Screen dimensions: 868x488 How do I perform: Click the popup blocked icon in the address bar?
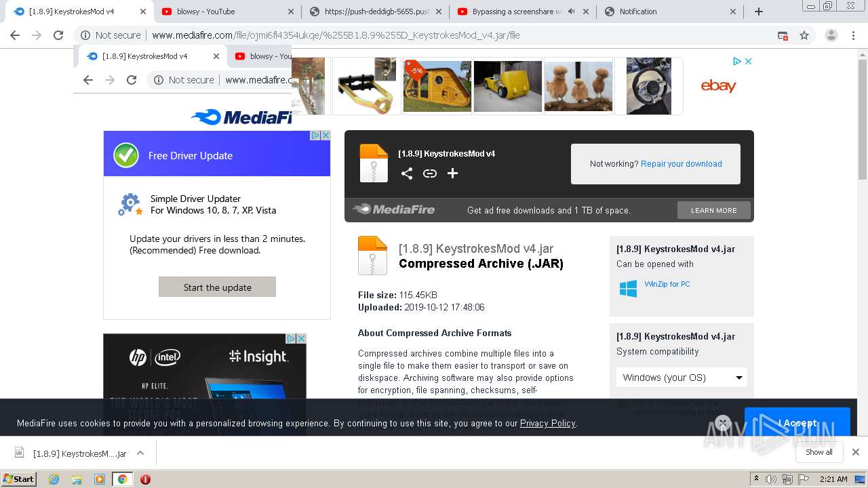[783, 35]
